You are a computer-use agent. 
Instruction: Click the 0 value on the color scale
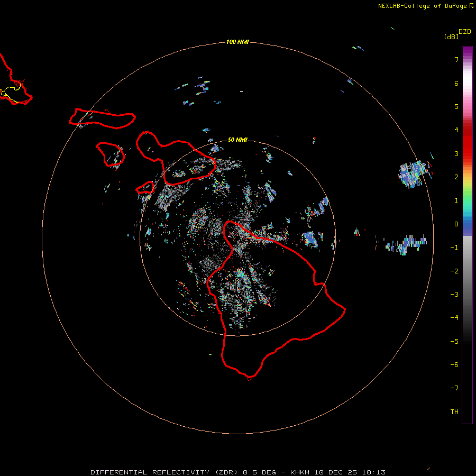click(456, 224)
